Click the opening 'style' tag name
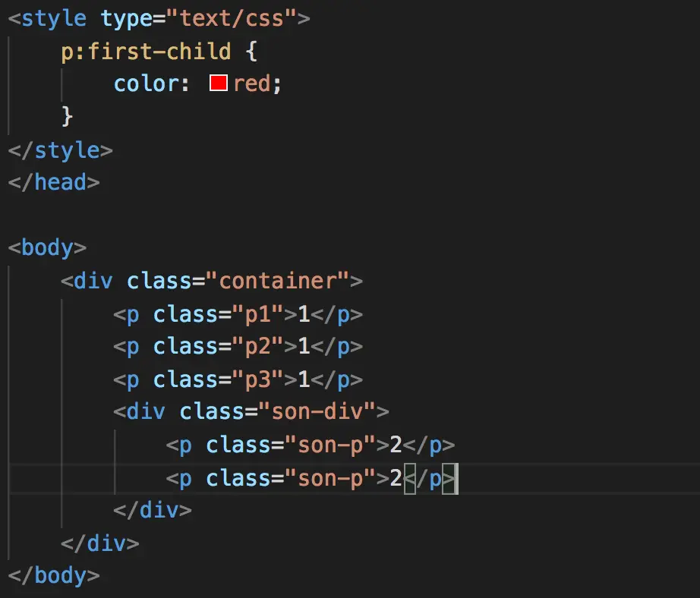This screenshot has height=598, width=700. (x=54, y=19)
